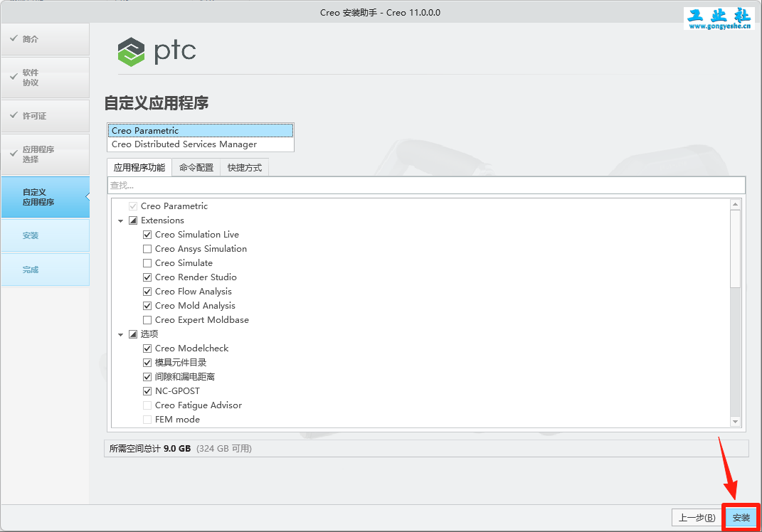Toggle Creo Simulation Live checkbox
This screenshot has width=762, height=532.
click(147, 235)
